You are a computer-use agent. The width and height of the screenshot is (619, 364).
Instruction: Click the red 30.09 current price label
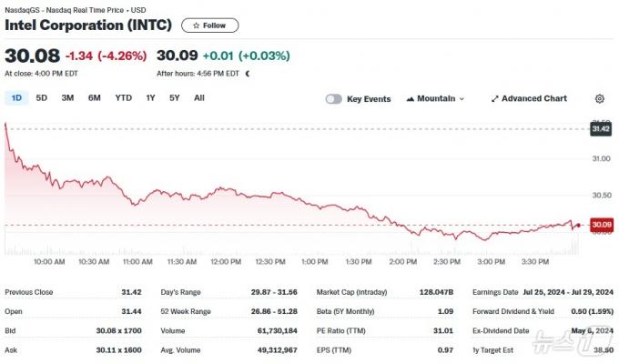pos(602,225)
